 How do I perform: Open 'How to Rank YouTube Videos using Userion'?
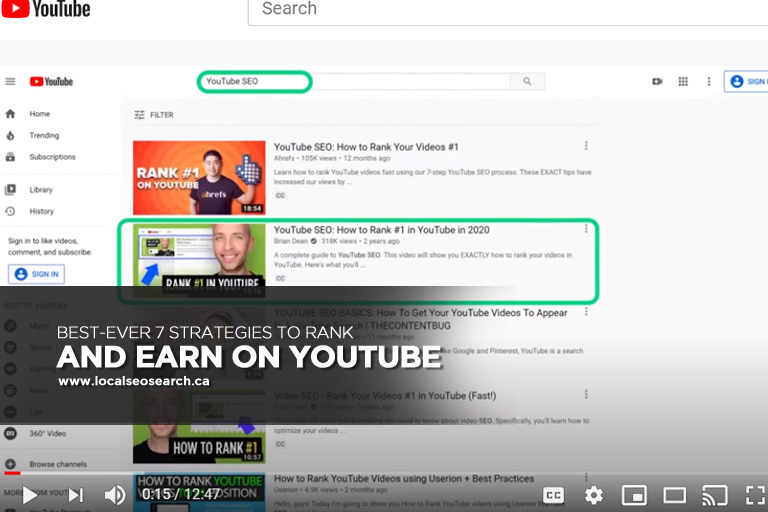[x=404, y=479]
